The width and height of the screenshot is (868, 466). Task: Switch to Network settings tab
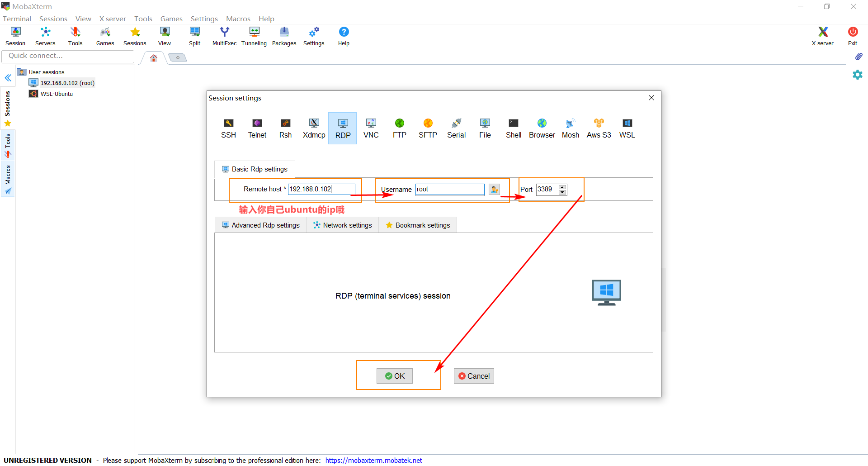(343, 225)
